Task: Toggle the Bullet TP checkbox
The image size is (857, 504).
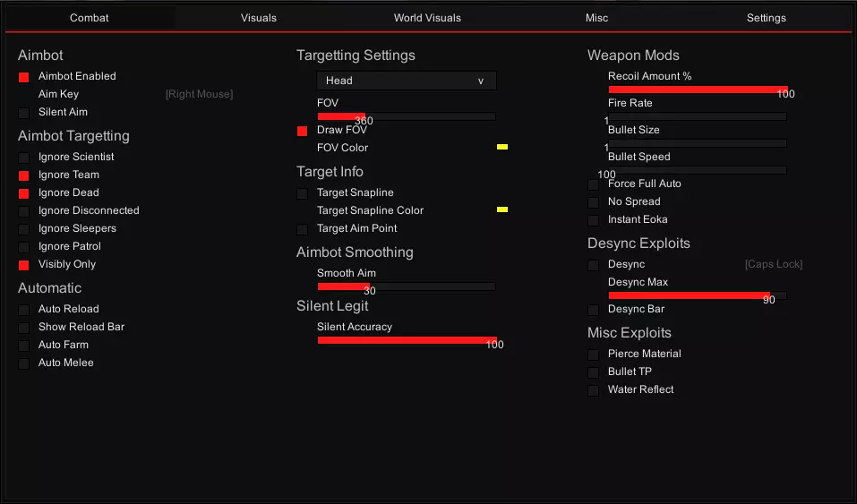Action: pos(594,372)
